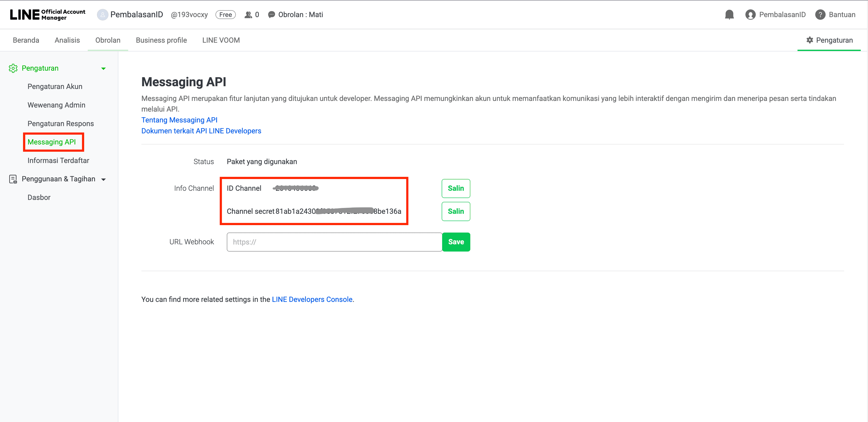Screen dimensions: 868x422
Task: Click the Penggunaan & Tagihan billing icon
Action: click(13, 179)
